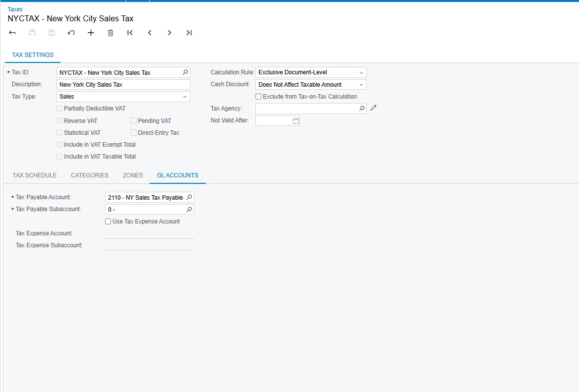Toggle Pending VAT checkbox
The width and height of the screenshot is (579, 392).
point(133,121)
